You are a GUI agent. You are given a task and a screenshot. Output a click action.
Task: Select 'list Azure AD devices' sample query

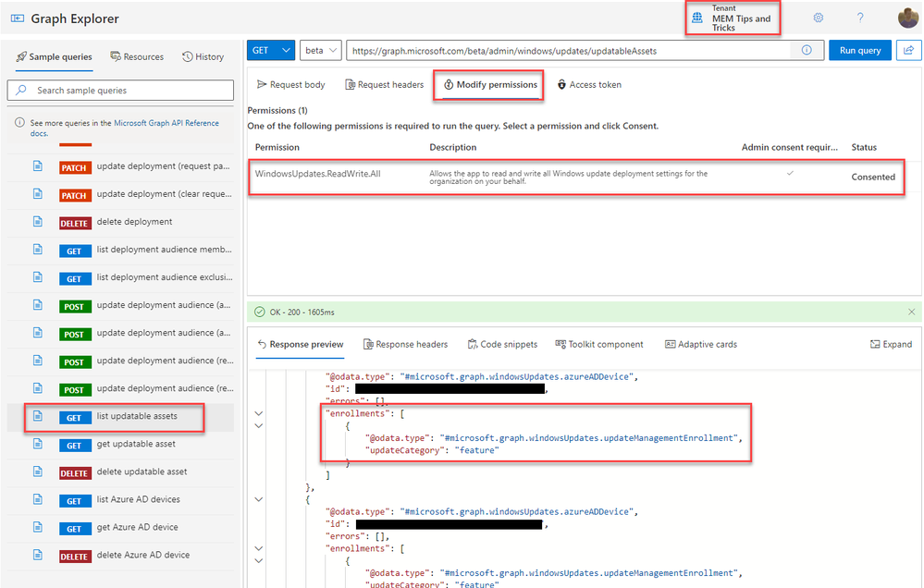tap(121, 499)
